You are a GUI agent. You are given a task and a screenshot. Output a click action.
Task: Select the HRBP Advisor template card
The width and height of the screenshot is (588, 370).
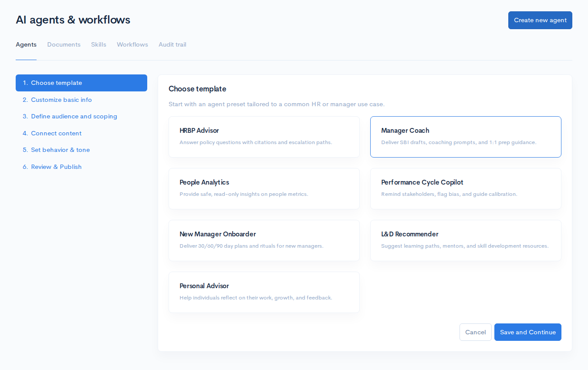click(264, 137)
